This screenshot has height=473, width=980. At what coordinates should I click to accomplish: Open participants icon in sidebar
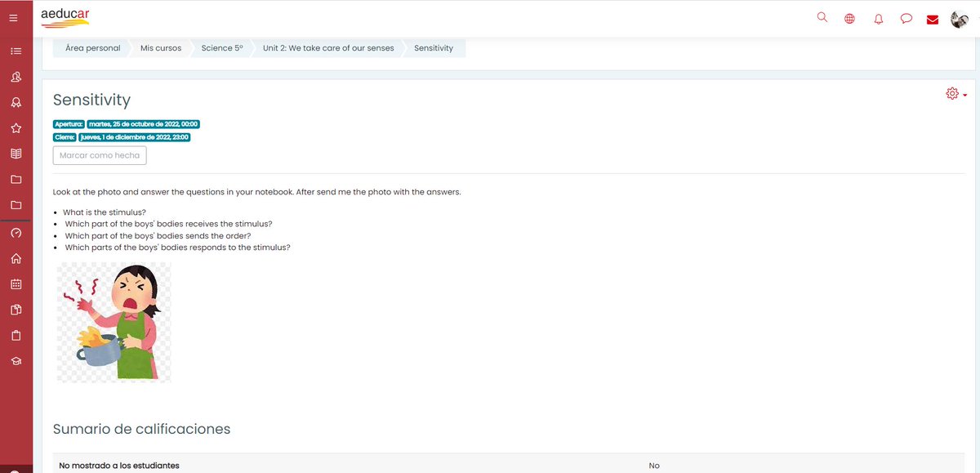(16, 77)
